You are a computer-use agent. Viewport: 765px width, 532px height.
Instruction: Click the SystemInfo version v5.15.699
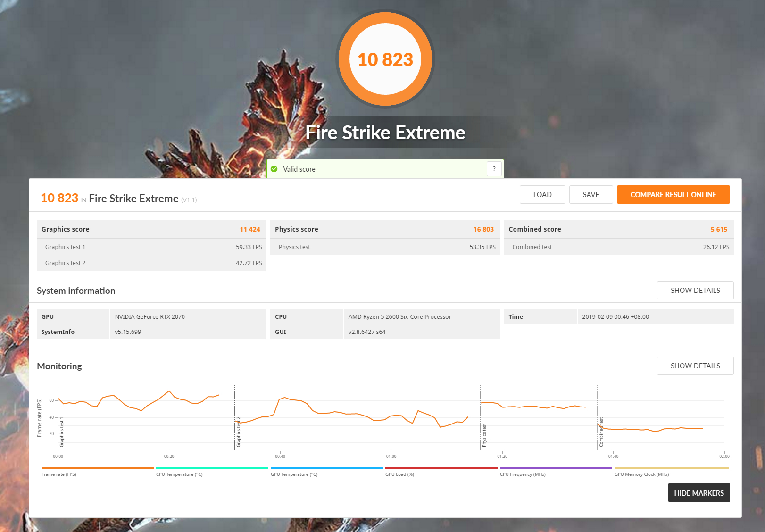(128, 332)
